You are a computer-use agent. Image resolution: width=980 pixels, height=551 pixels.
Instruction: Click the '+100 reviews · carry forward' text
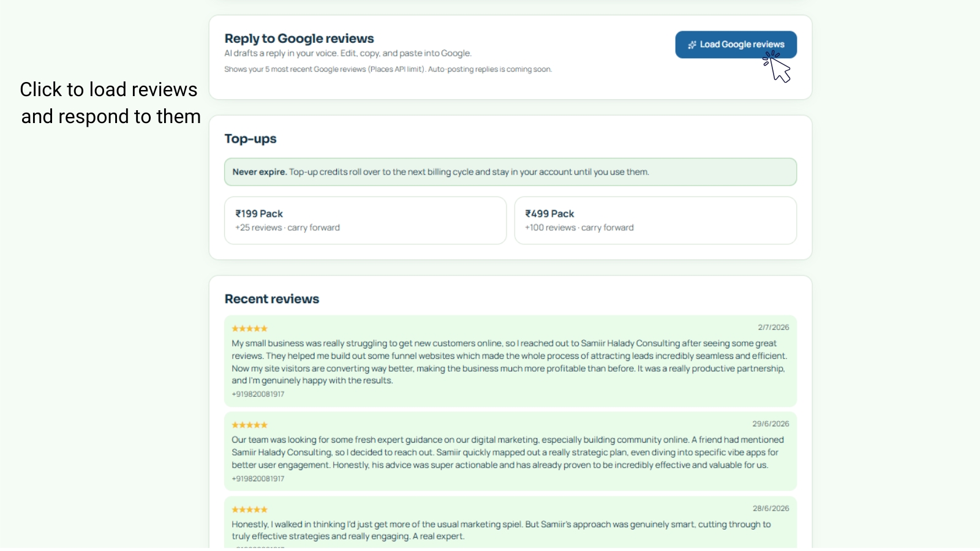pyautogui.click(x=579, y=228)
